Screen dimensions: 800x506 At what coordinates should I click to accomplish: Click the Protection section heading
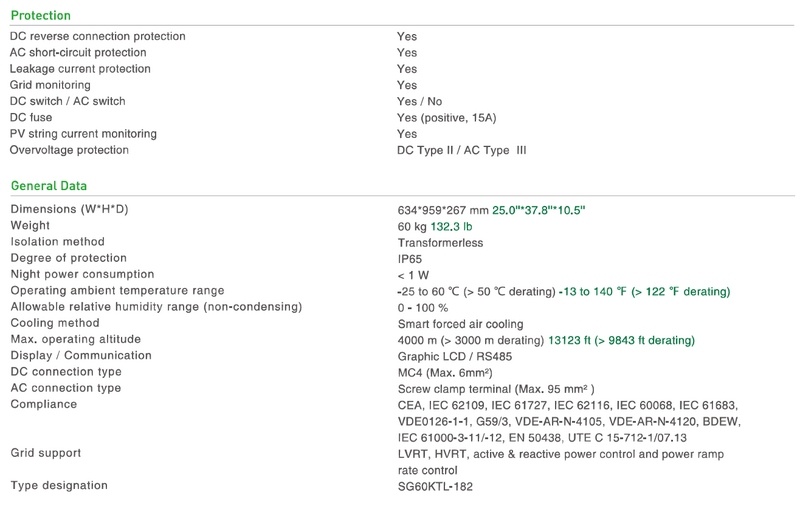point(40,16)
